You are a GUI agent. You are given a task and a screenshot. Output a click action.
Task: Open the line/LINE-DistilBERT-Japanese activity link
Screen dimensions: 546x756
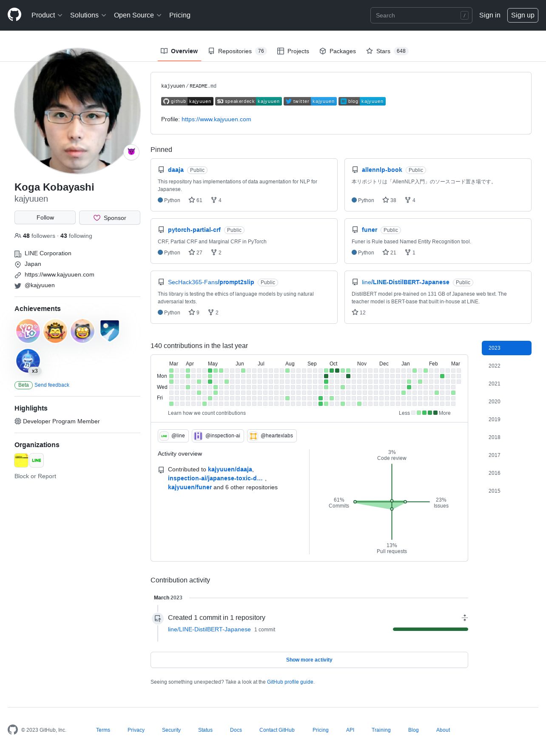pos(209,629)
